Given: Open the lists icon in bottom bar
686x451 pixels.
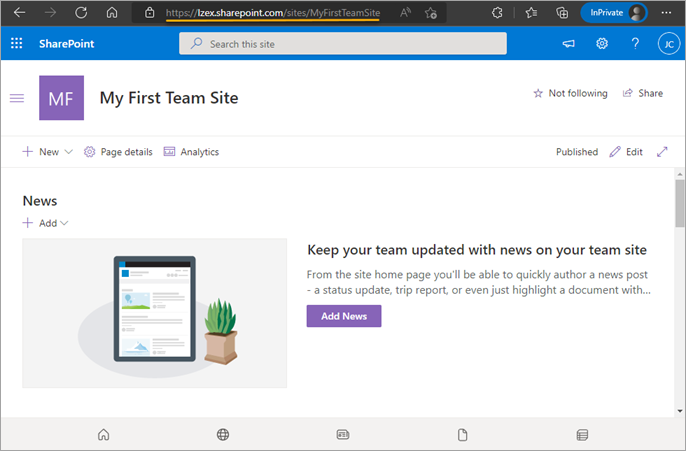Looking at the screenshot, I should (582, 434).
